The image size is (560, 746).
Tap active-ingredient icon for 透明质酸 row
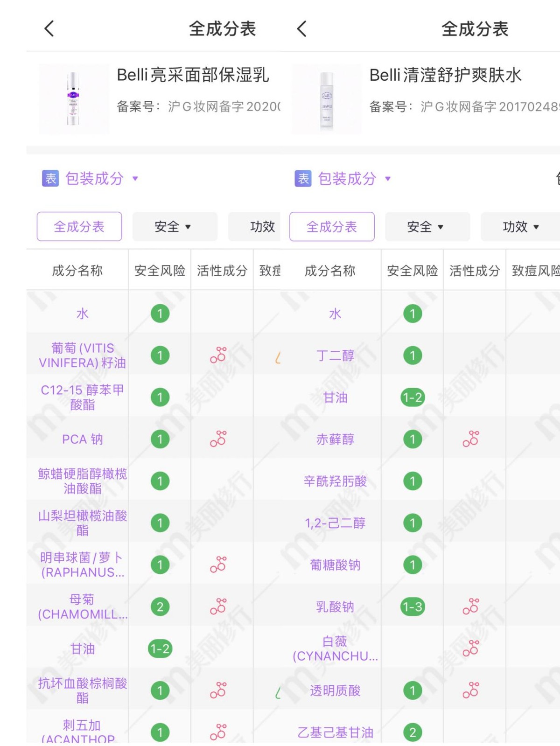pyautogui.click(x=471, y=690)
